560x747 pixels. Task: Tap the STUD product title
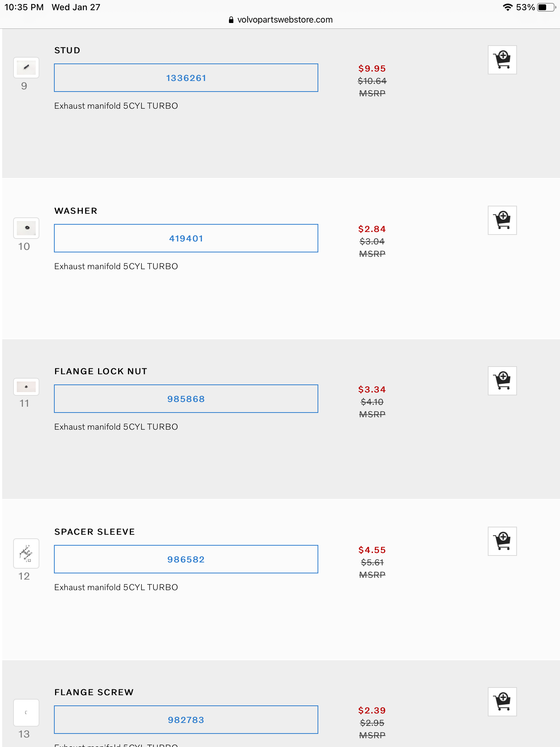[x=67, y=50]
